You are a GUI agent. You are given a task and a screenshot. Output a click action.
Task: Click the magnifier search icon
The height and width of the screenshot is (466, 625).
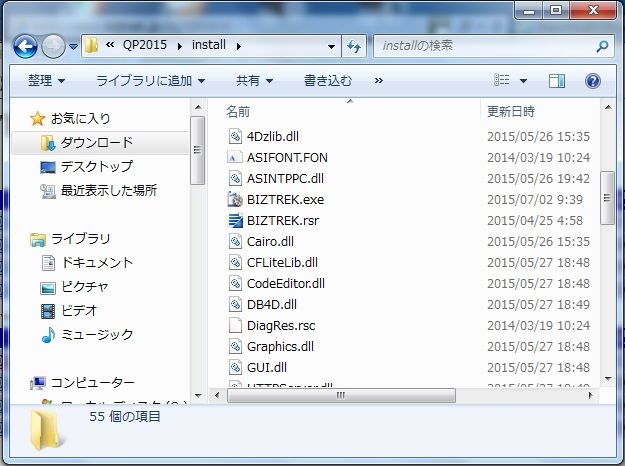pos(602,46)
